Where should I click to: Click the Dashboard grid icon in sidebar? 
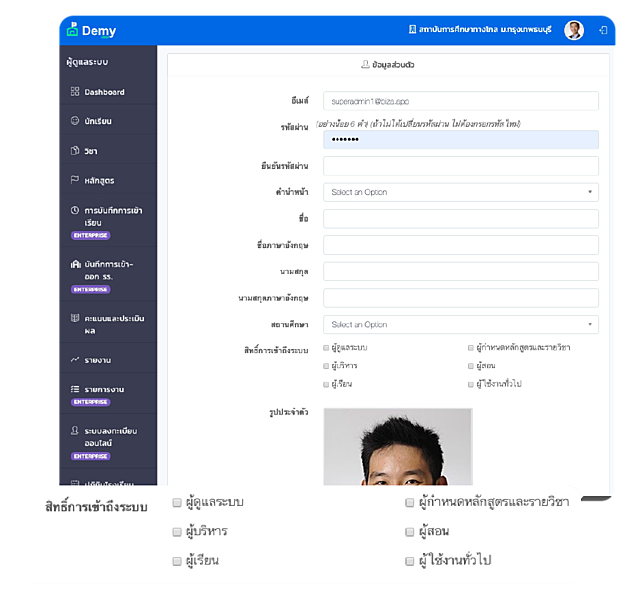pyautogui.click(x=75, y=92)
